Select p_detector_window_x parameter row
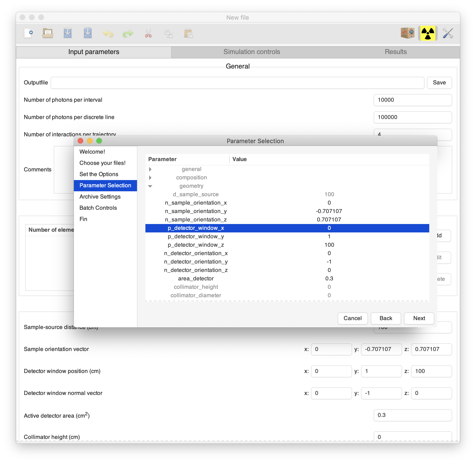The image size is (476, 463). [x=290, y=228]
